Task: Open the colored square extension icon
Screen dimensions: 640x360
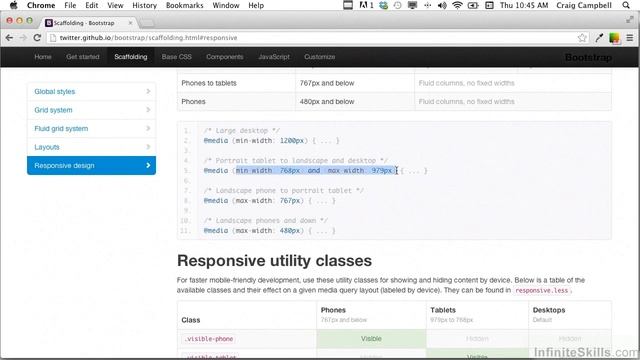Action: point(614,38)
